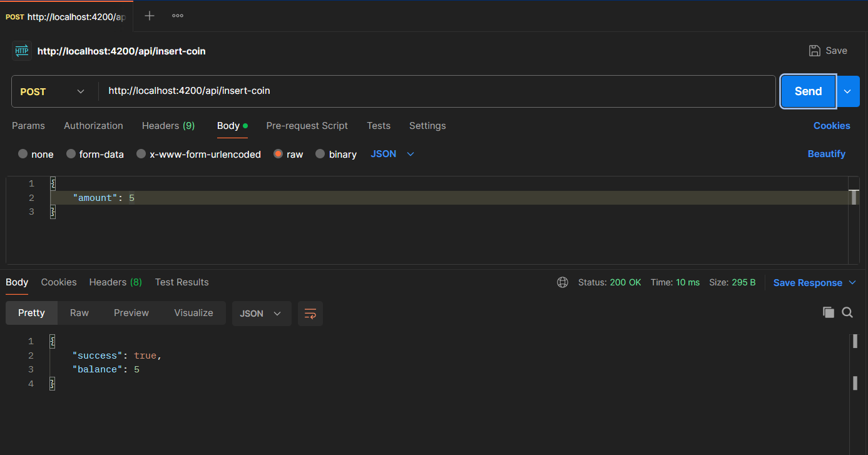
Task: Click the Beautify link
Action: point(826,154)
